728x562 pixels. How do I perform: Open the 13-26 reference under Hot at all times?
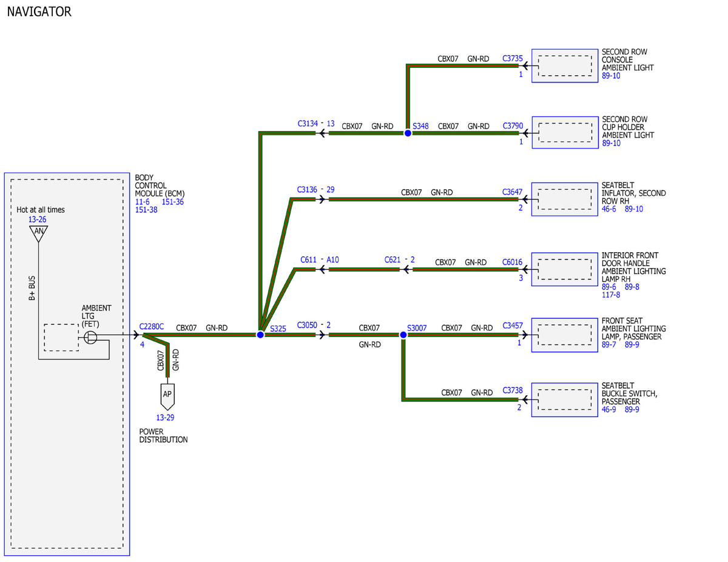coord(37,219)
